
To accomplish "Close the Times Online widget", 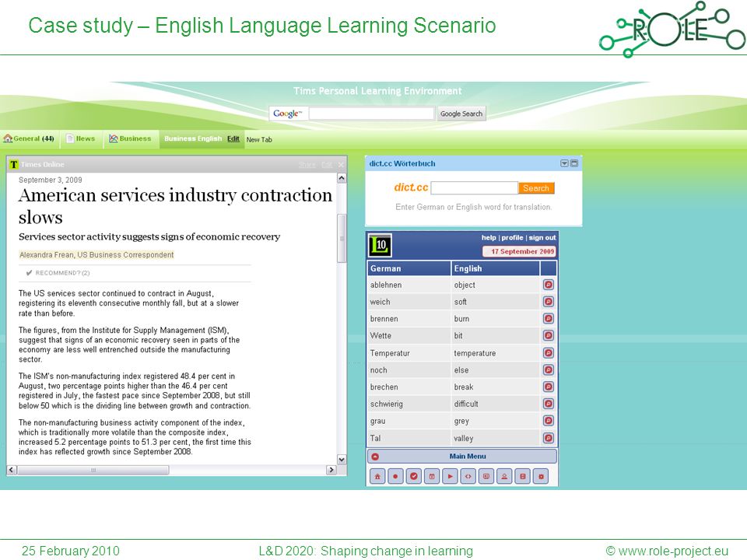I will click(x=341, y=165).
